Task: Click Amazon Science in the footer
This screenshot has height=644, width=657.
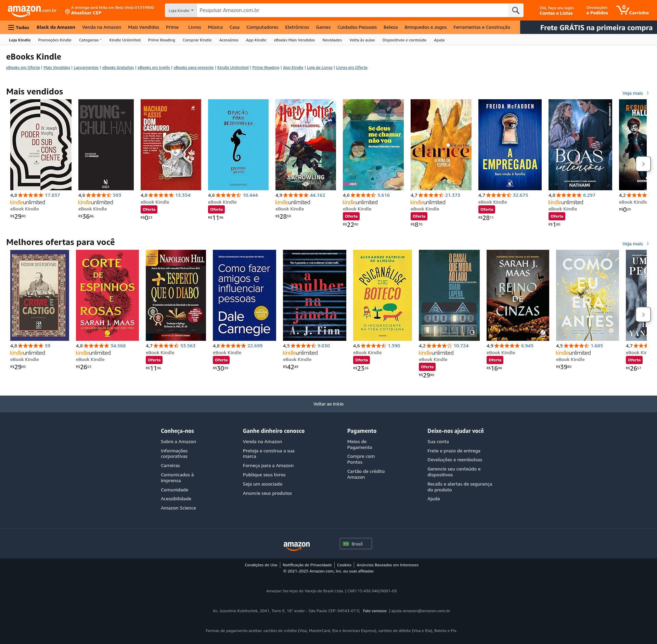Action: tap(178, 508)
